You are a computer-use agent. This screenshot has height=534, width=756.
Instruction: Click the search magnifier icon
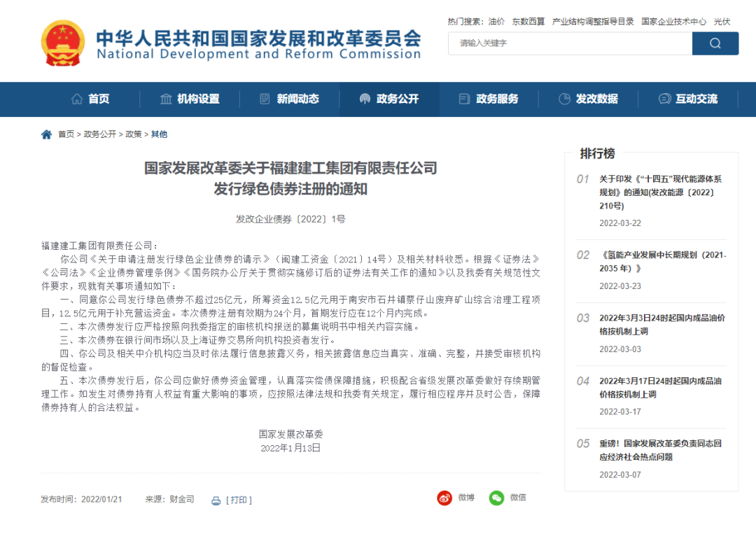click(x=715, y=43)
